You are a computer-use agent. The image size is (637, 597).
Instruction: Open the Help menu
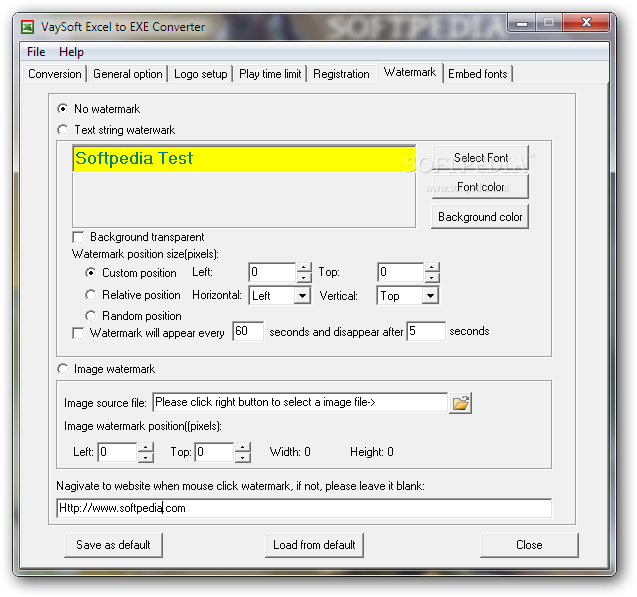(71, 52)
